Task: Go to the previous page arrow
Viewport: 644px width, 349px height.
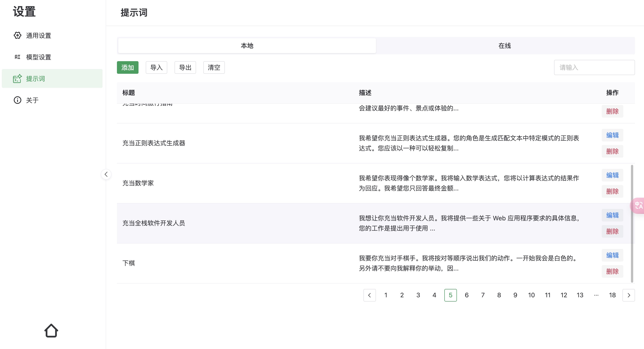Action: (369, 295)
